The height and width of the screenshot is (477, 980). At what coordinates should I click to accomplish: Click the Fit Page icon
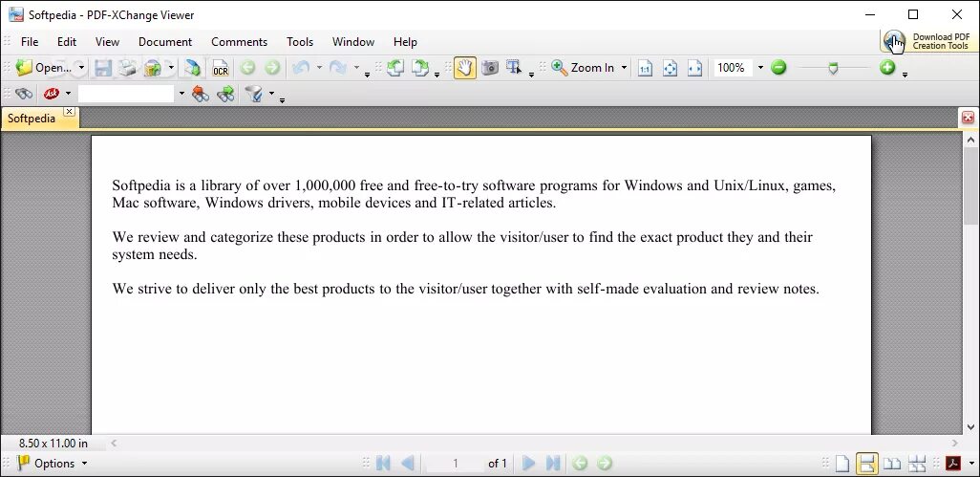click(670, 68)
